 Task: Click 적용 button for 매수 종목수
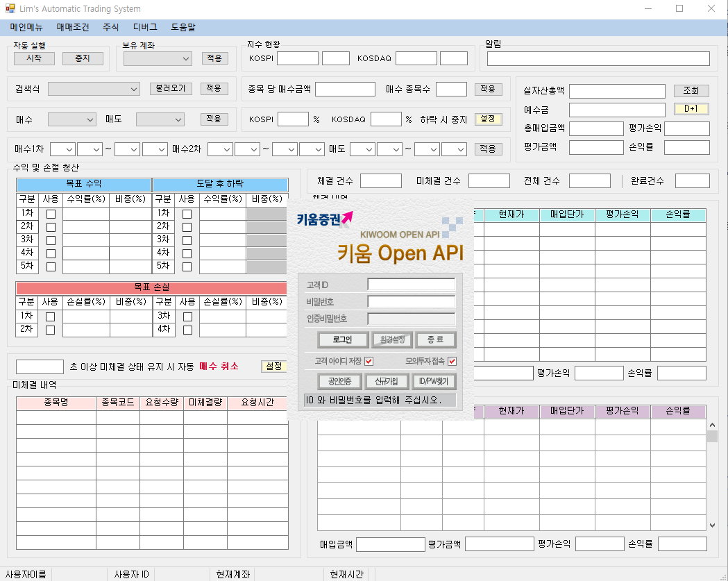click(x=488, y=89)
